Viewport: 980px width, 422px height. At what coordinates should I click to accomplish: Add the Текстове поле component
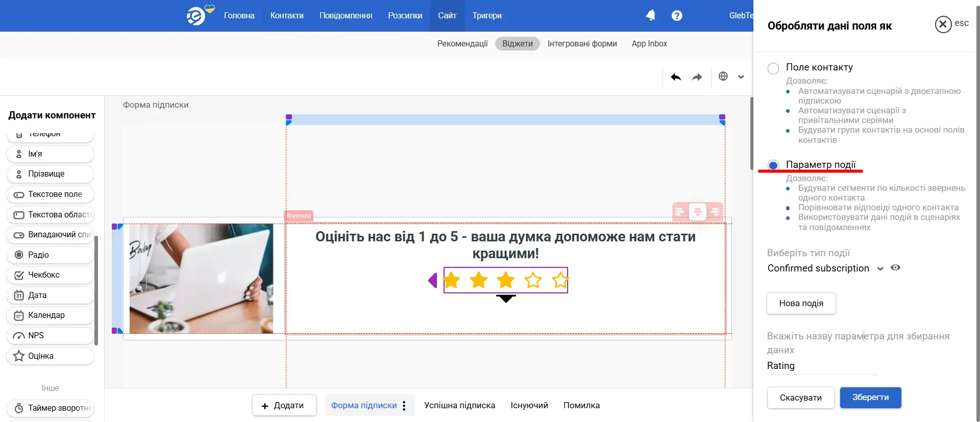click(50, 194)
